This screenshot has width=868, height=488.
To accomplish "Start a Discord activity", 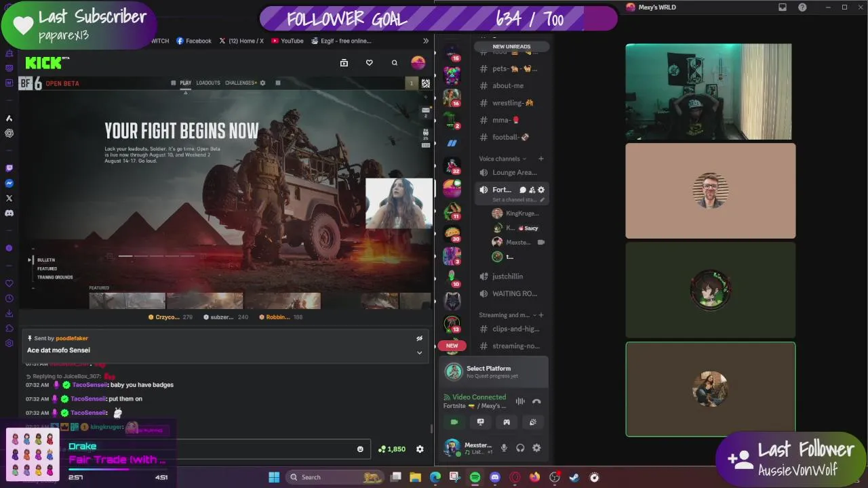I will click(507, 422).
